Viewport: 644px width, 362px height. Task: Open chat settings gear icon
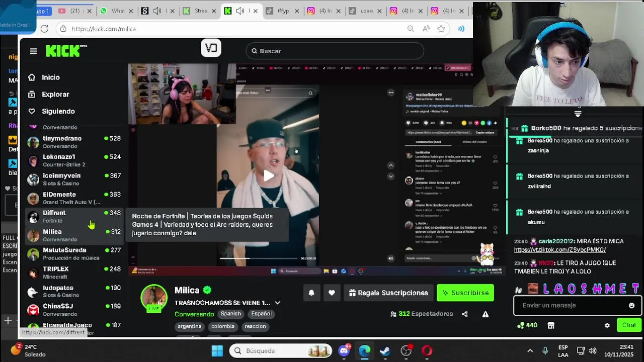click(607, 325)
